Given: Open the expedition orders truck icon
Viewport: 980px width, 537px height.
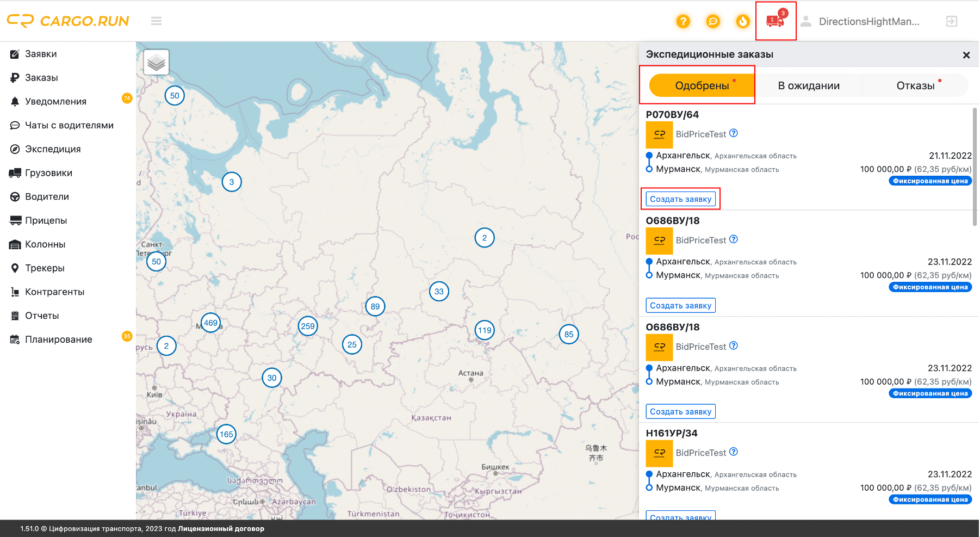Looking at the screenshot, I should pyautogui.click(x=775, y=21).
